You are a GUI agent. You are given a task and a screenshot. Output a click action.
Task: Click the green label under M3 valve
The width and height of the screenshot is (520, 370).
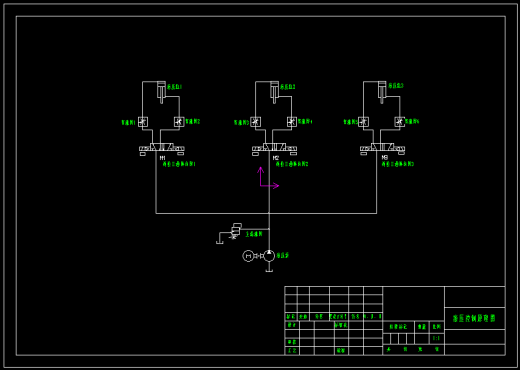pyautogui.click(x=398, y=164)
